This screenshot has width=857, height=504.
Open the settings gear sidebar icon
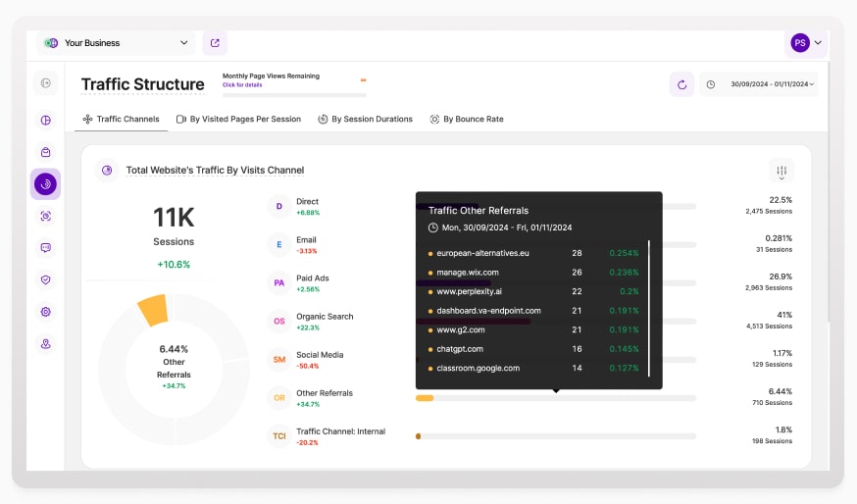(45, 312)
